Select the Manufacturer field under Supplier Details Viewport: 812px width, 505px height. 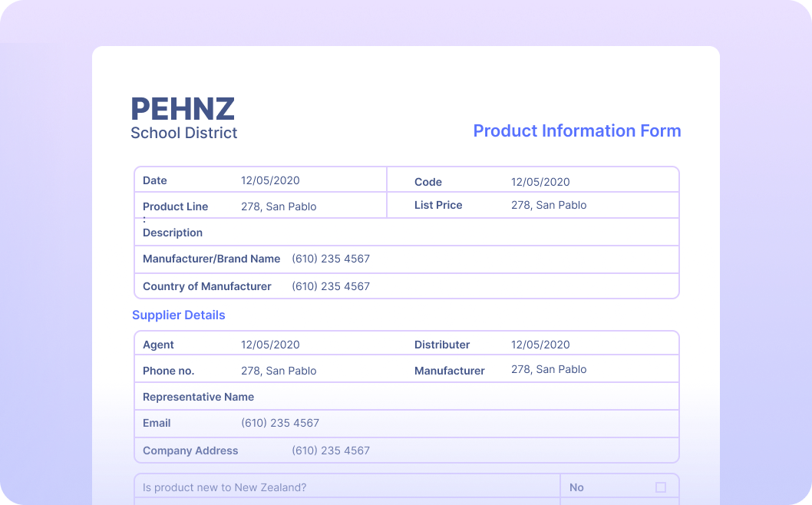(549, 369)
